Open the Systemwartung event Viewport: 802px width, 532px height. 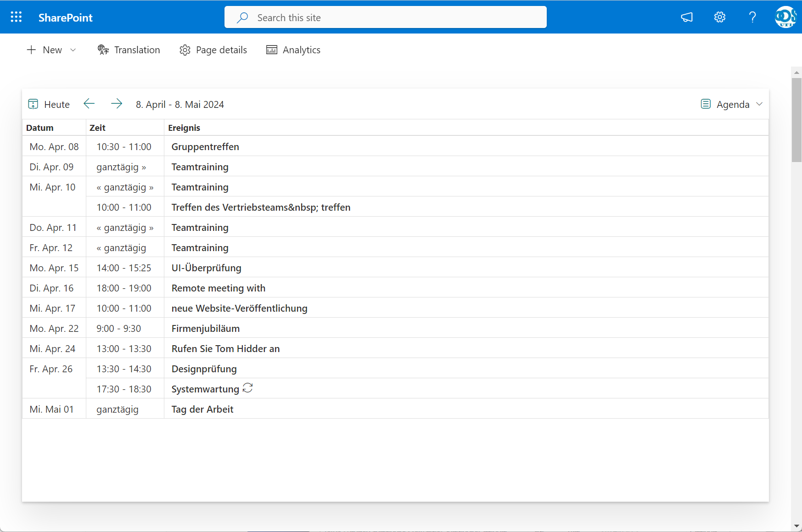pyautogui.click(x=205, y=389)
